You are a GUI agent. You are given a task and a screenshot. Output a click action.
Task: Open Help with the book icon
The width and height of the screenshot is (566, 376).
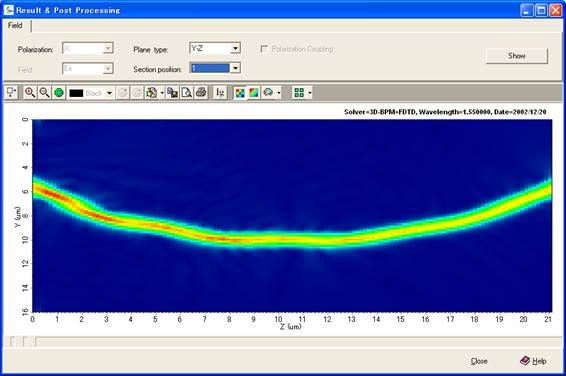[533, 360]
